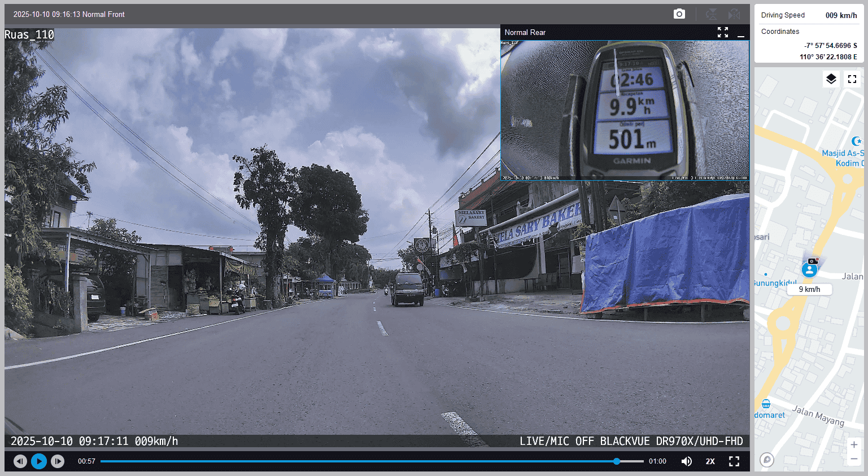
Task: Click the vehicle location marker on map
Action: pyautogui.click(x=810, y=269)
